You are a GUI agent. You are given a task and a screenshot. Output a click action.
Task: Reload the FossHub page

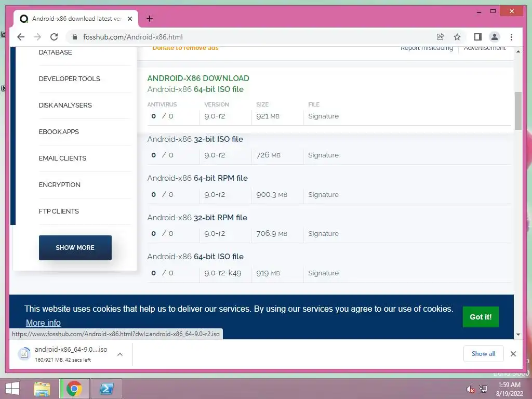coord(54,37)
